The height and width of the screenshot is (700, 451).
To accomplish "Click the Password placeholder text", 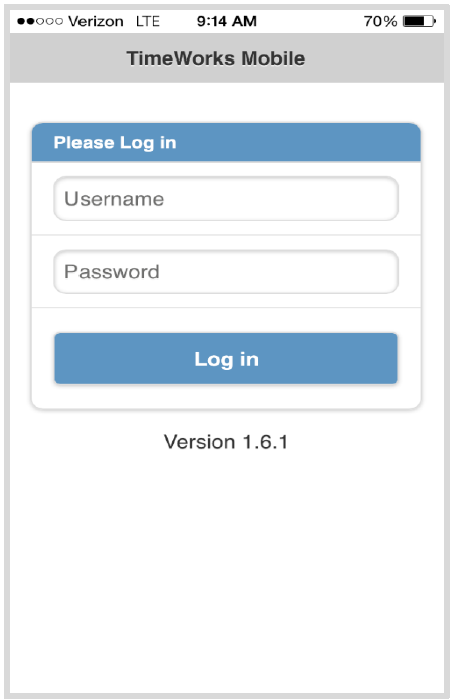I will [x=112, y=272].
